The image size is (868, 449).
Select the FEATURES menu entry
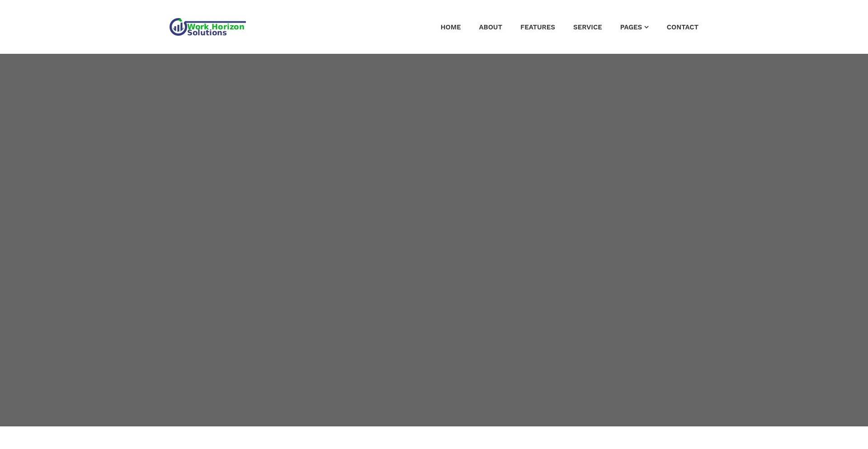coord(538,27)
